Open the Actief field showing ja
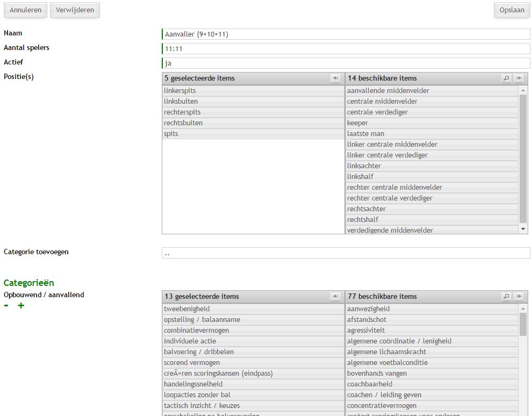Image resolution: width=532 pixels, height=416 pixels. coord(346,63)
